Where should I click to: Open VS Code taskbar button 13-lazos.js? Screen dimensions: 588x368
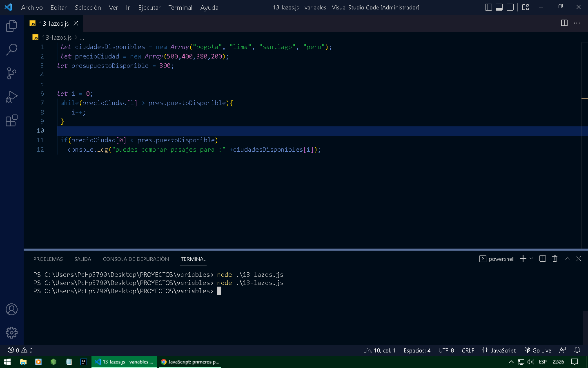coord(124,362)
